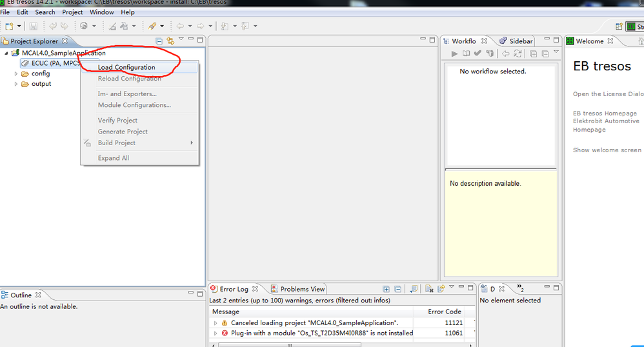Screen dimensions: 644x347
Task: Expand the Plug-in not installed error entry
Action: [216, 333]
